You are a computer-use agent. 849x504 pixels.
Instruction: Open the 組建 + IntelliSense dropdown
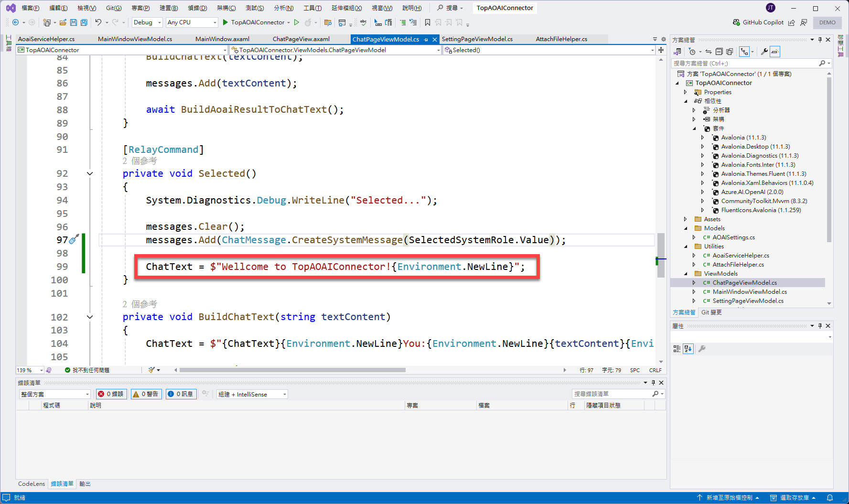click(252, 394)
